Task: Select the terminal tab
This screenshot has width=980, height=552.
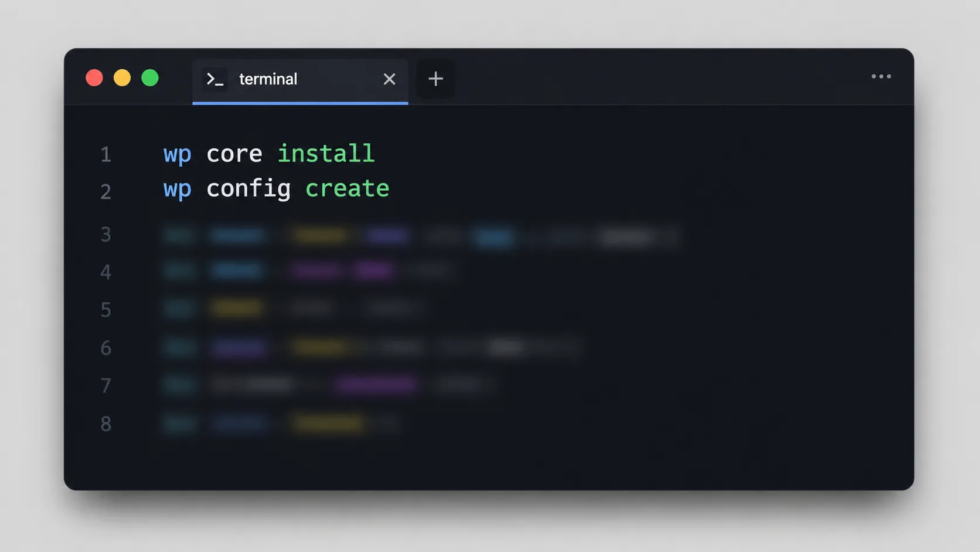Action: (x=300, y=81)
